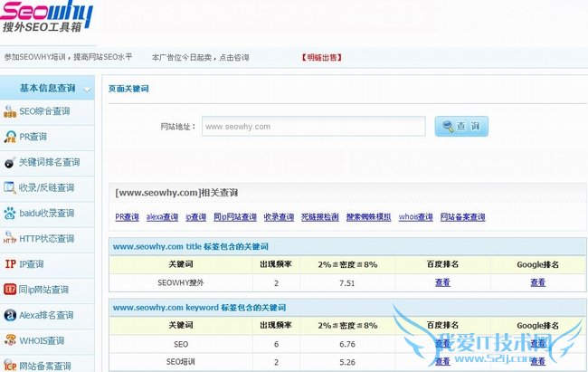Click the 收录/反链查询 magnifier icon
Screen dimensions: 588x372
[x=10, y=187]
